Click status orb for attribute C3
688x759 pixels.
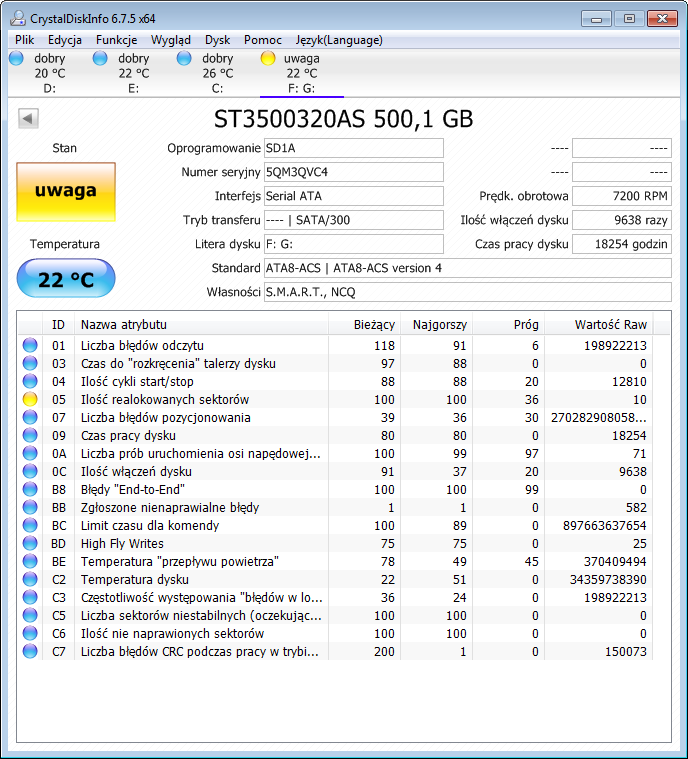[30, 597]
